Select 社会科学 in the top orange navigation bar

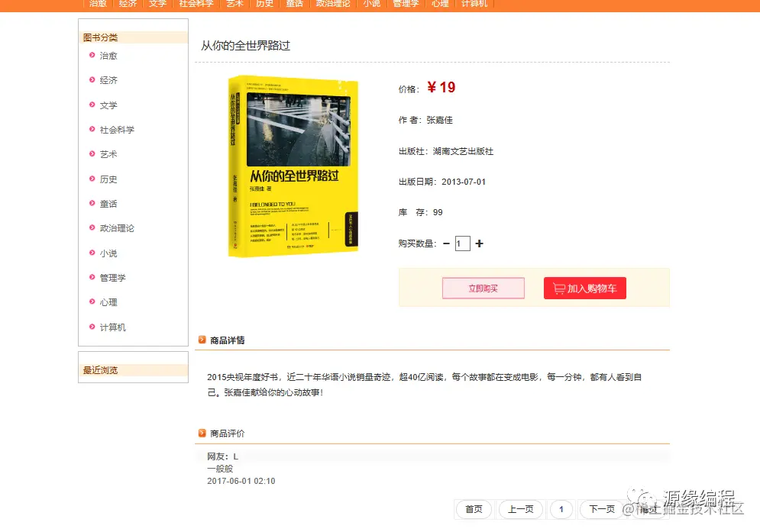click(x=196, y=3)
